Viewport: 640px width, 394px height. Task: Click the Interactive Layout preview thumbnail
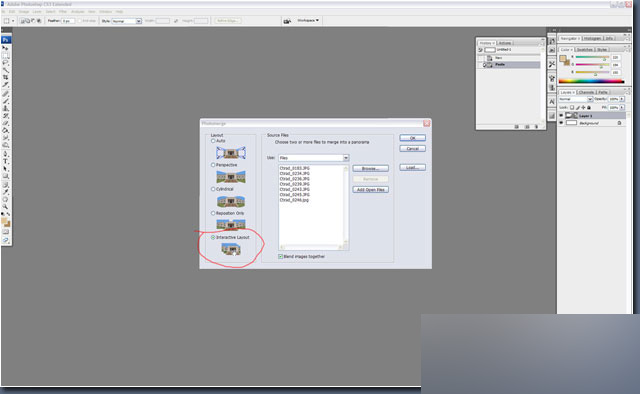[231, 249]
